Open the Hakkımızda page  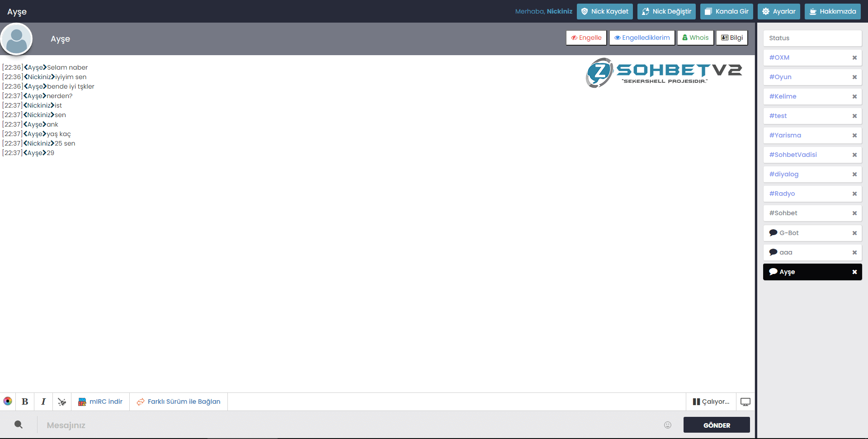tap(833, 11)
